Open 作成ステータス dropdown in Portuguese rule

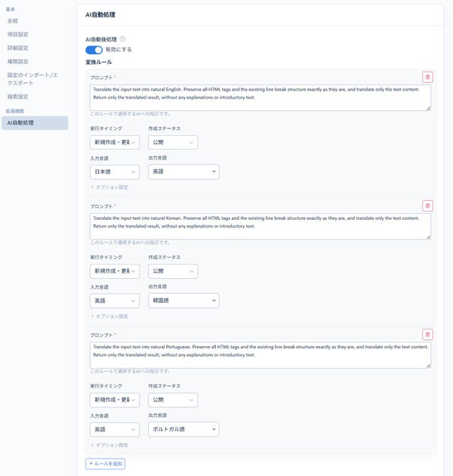click(173, 400)
